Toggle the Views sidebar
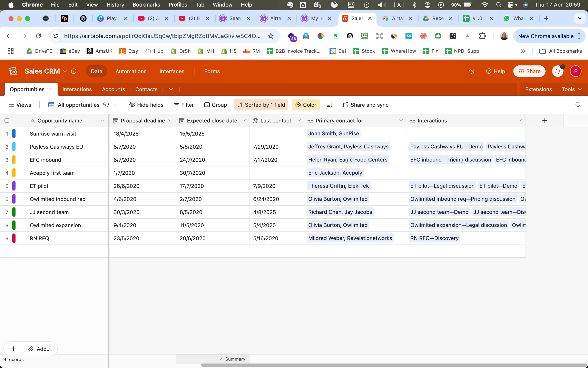This screenshot has height=368, width=588. [x=20, y=105]
